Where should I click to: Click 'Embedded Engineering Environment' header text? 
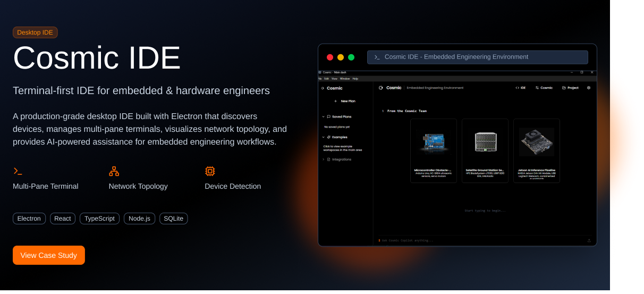tap(435, 88)
